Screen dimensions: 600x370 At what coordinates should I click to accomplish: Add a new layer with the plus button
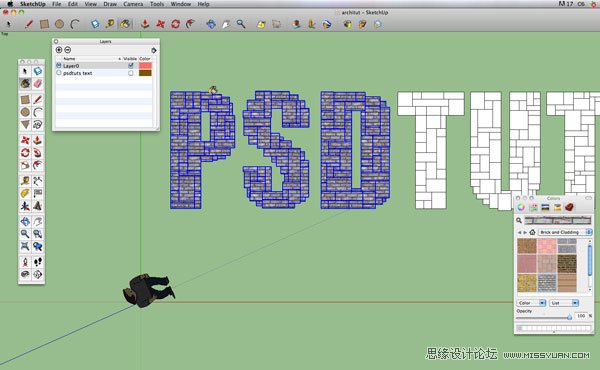(59, 50)
